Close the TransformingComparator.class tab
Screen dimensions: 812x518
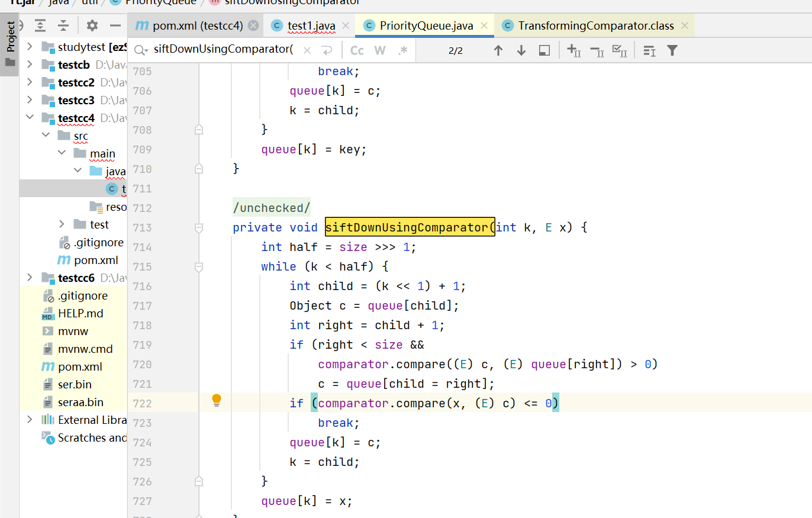click(685, 25)
